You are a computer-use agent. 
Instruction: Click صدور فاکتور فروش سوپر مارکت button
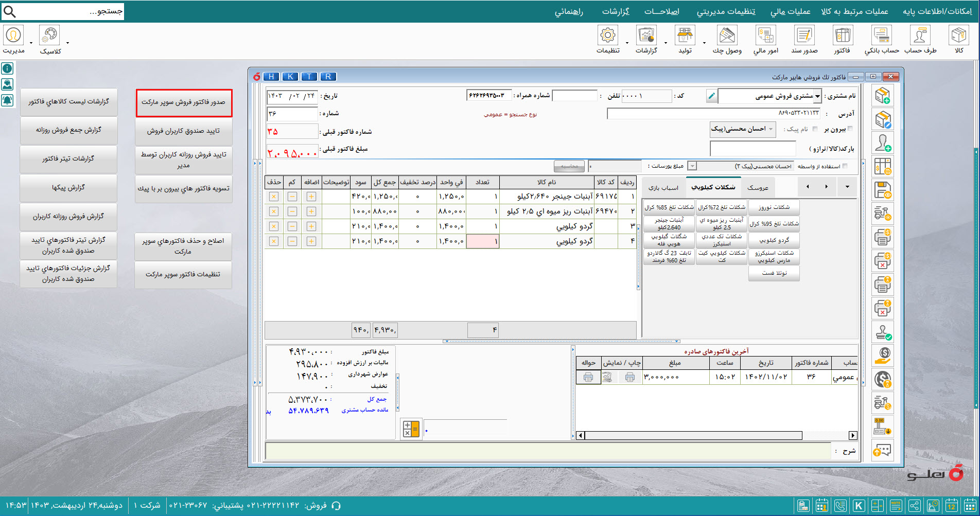pos(184,102)
